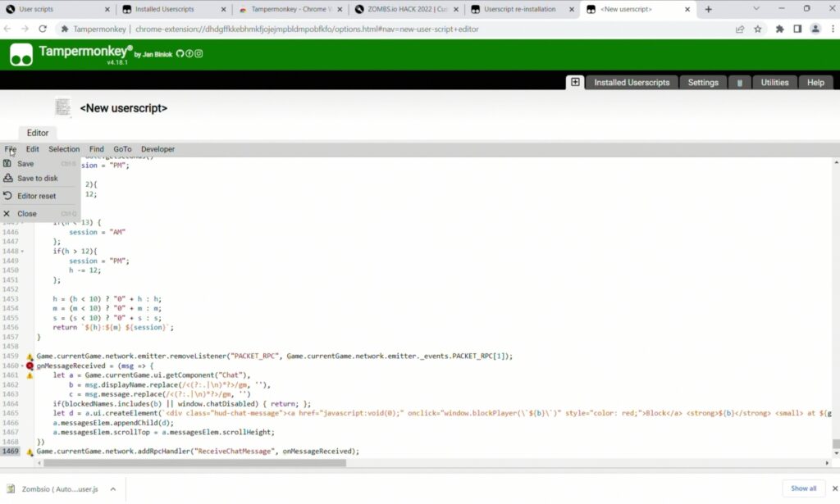Image resolution: width=840 pixels, height=504 pixels.
Task: Click the File menu header
Action: (10, 149)
